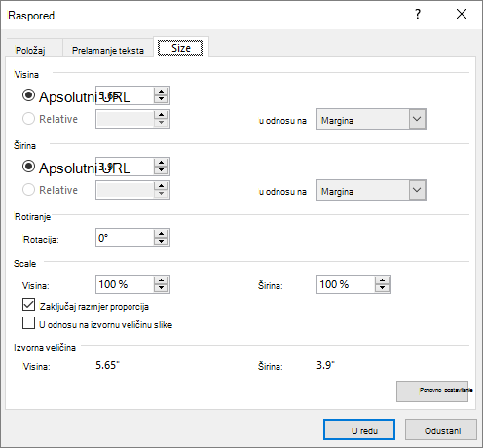Switch to the Položaj tab
The height and width of the screenshot is (448, 483).
pos(30,51)
